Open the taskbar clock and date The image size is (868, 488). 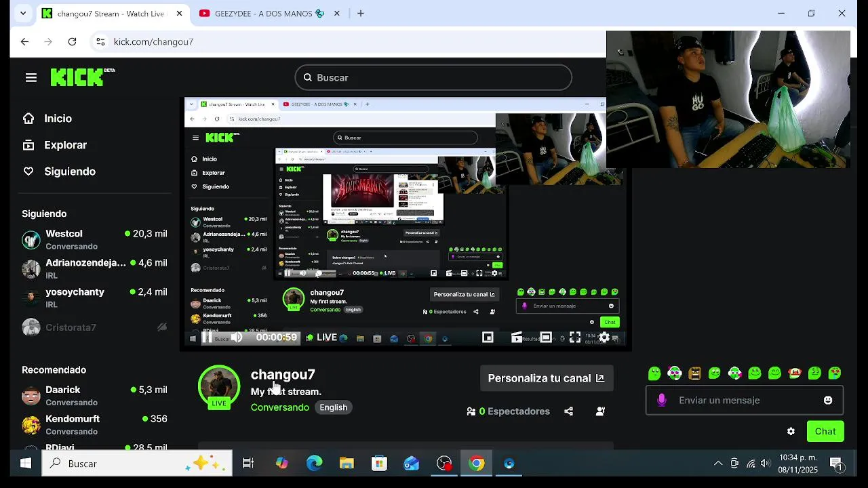tap(797, 464)
